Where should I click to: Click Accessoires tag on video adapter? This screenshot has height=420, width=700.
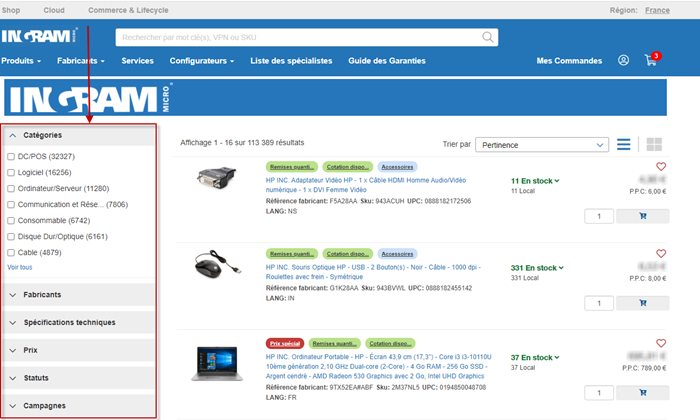(x=397, y=166)
